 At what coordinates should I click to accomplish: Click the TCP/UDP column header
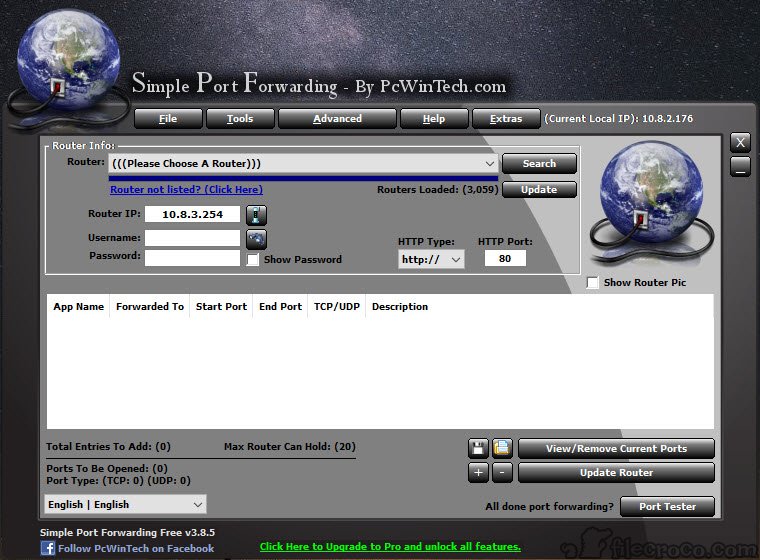(x=336, y=306)
